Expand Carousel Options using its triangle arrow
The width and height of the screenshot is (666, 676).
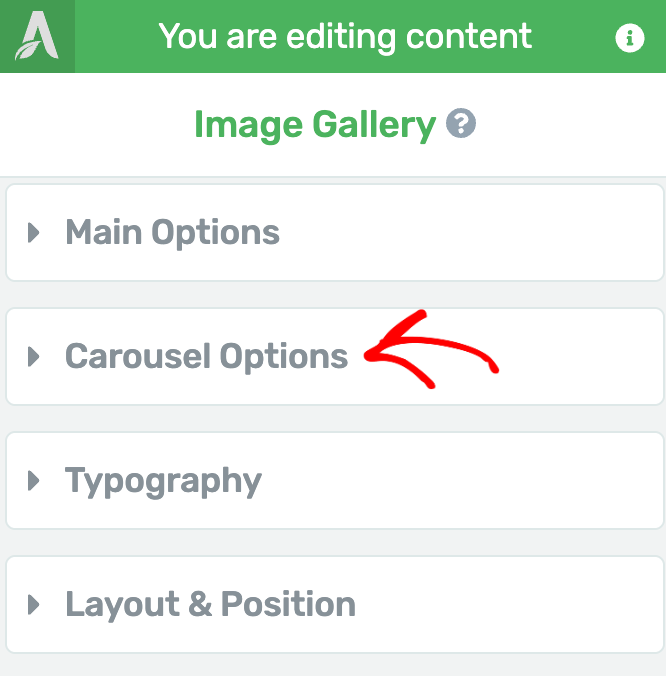click(x=34, y=357)
